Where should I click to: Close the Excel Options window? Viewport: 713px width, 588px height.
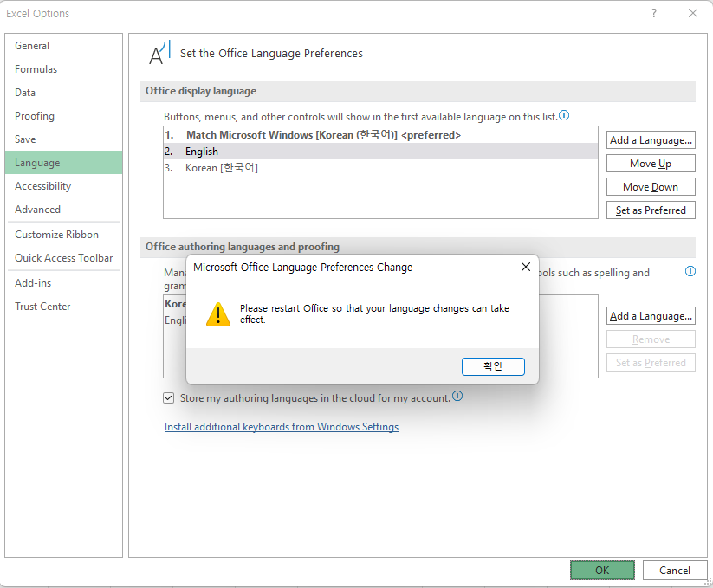692,13
